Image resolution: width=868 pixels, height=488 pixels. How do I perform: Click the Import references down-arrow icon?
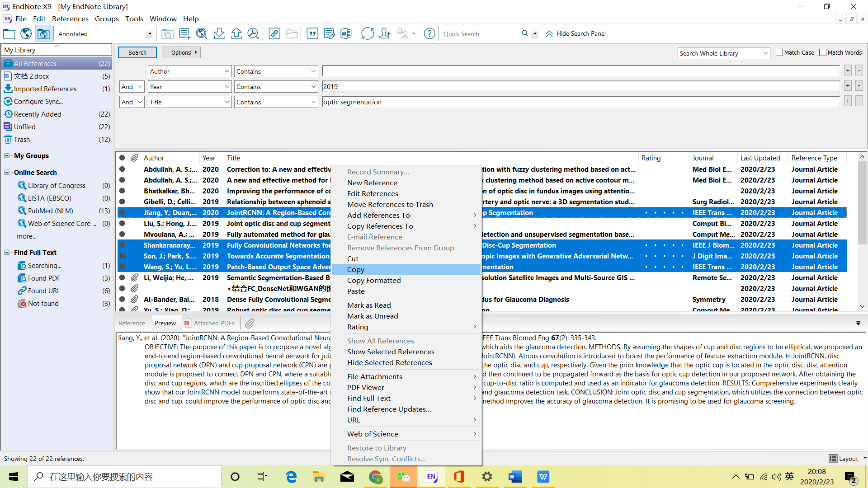(x=219, y=33)
